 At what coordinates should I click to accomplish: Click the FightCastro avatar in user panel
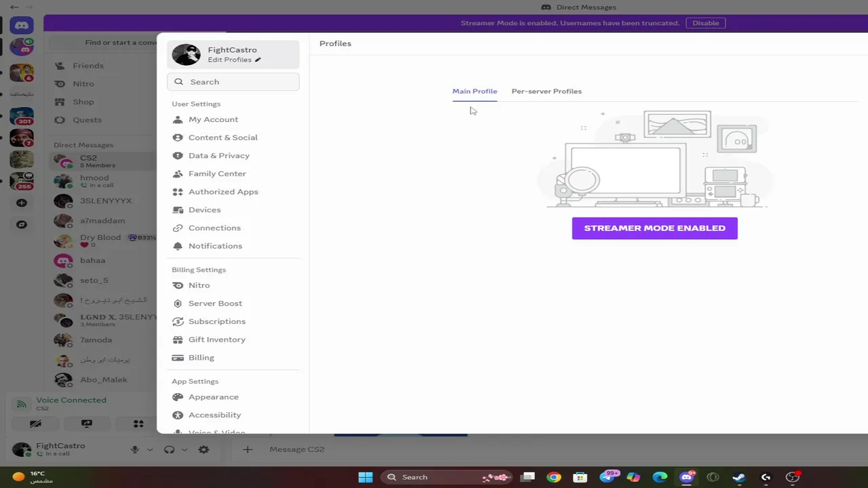pos(22,449)
